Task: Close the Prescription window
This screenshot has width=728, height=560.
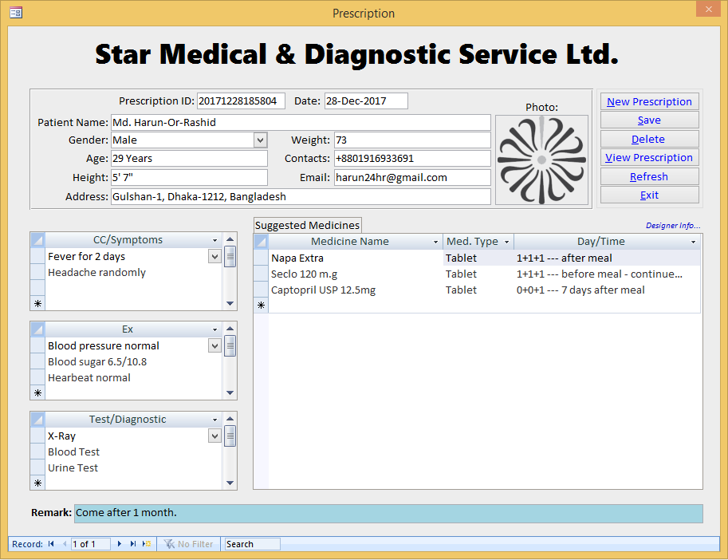Action: (x=708, y=9)
